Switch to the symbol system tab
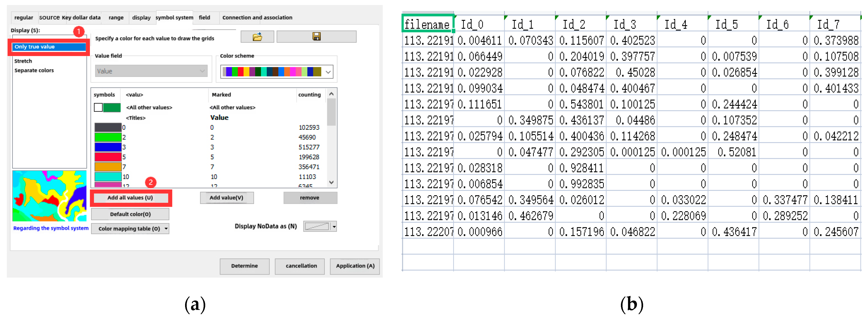This screenshot has width=868, height=317. 174,18
